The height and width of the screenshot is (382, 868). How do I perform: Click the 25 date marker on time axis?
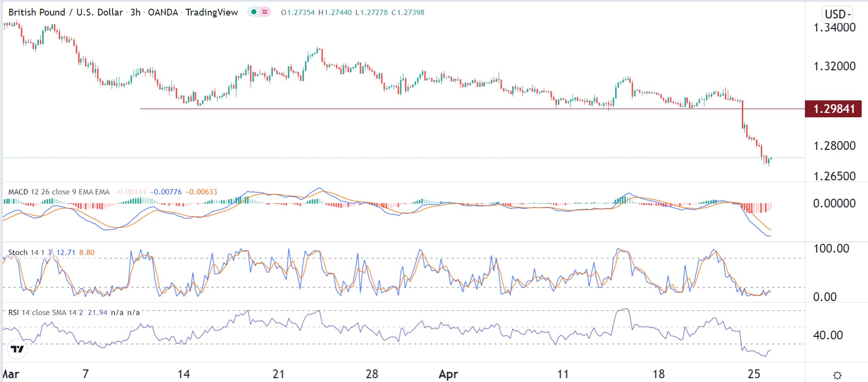tap(753, 374)
